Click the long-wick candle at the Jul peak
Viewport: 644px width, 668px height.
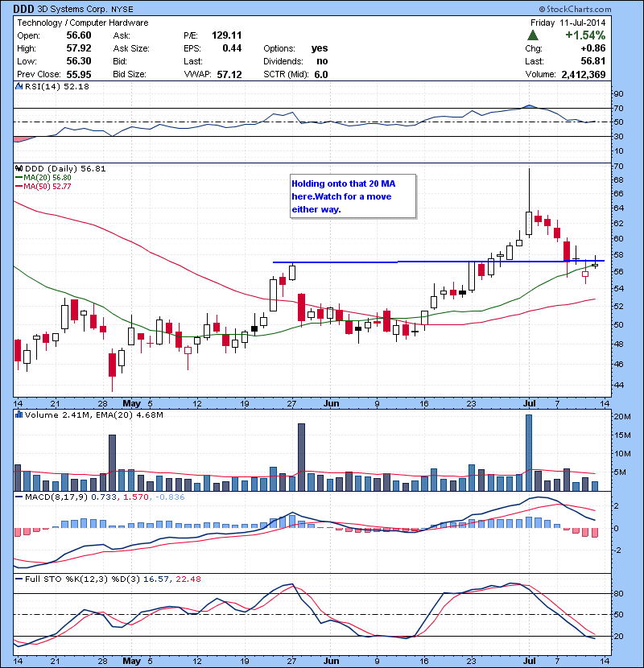tap(529, 203)
